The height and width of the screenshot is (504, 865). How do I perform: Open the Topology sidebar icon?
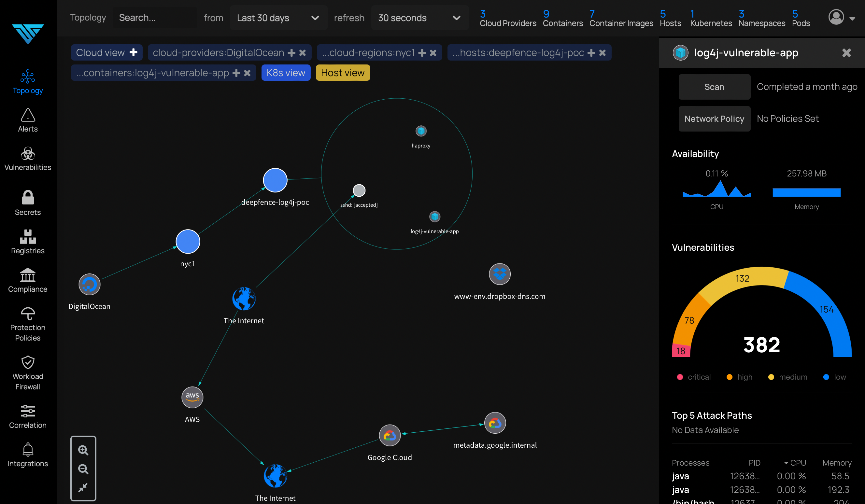27,77
